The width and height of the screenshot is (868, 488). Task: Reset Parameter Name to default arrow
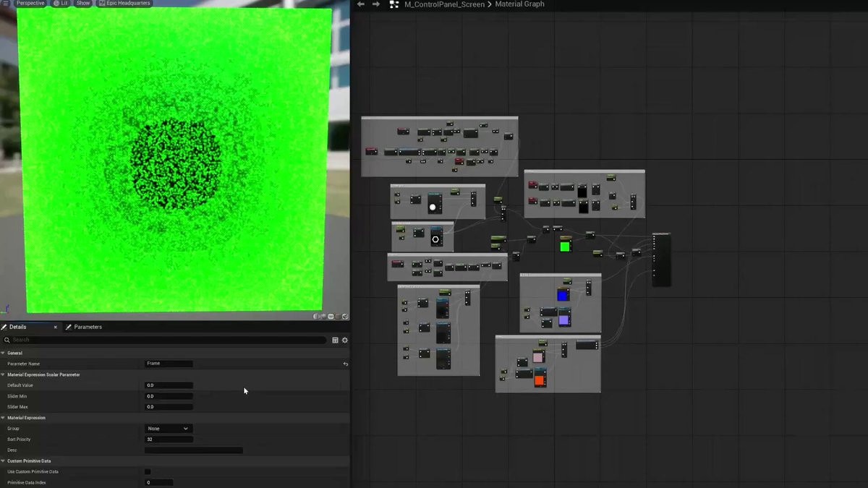(x=345, y=364)
